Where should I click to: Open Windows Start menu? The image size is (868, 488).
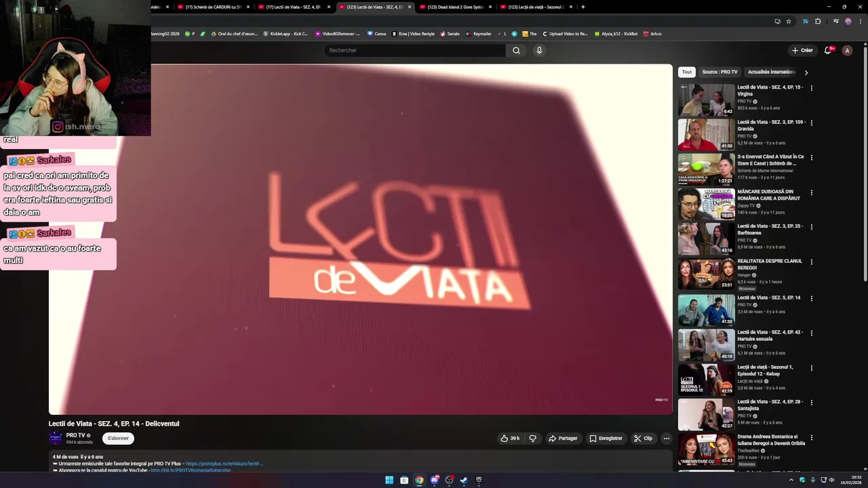[x=389, y=480]
